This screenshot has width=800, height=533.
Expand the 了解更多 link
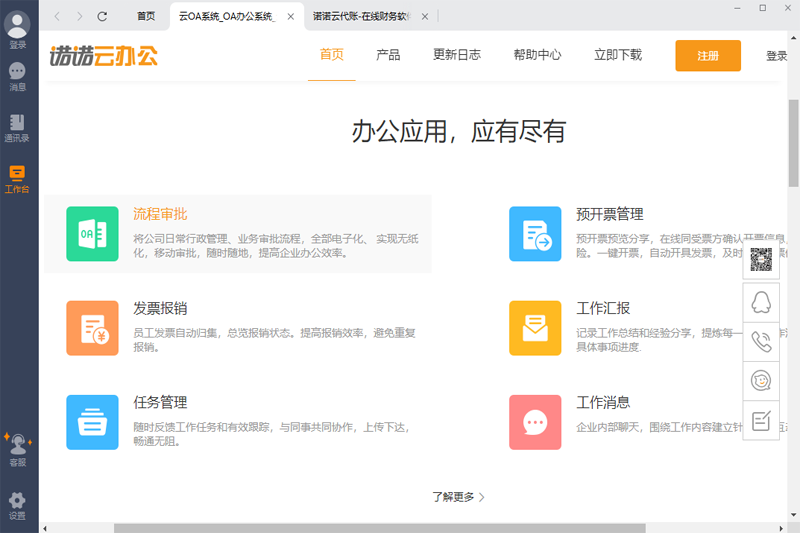click(459, 496)
